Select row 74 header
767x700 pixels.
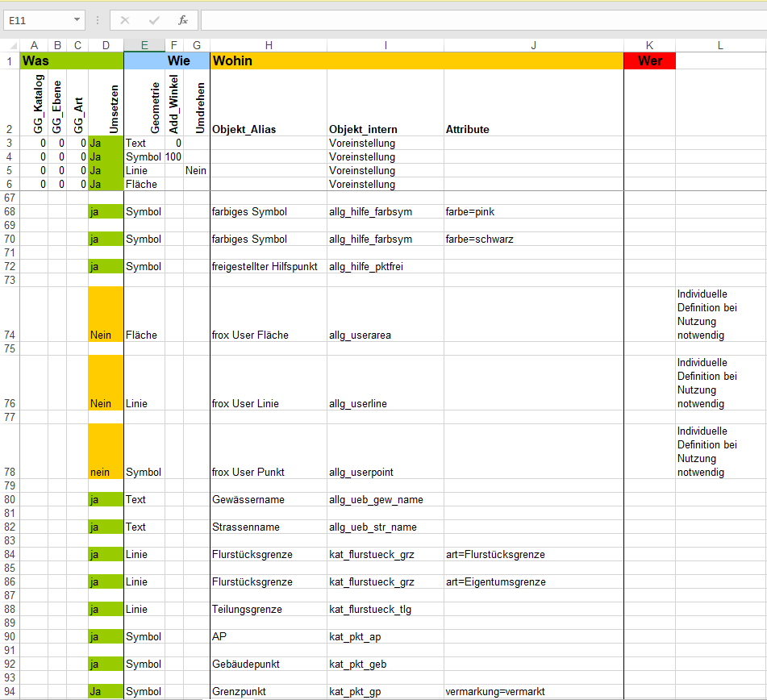click(x=10, y=335)
